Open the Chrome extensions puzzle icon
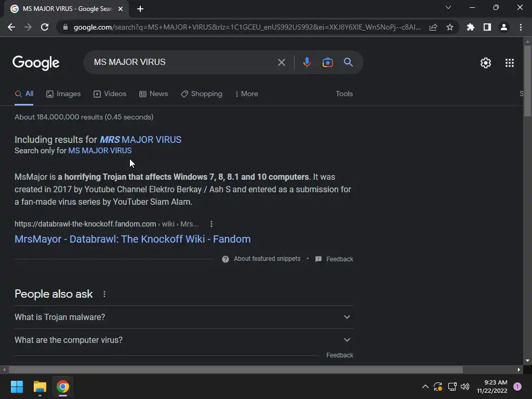532x399 pixels. click(470, 27)
